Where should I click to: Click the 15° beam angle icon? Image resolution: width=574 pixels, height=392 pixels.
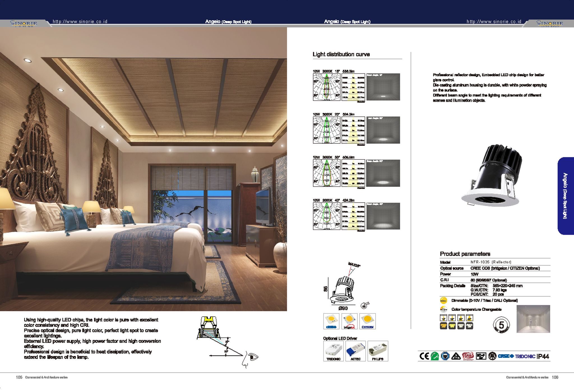click(443, 318)
